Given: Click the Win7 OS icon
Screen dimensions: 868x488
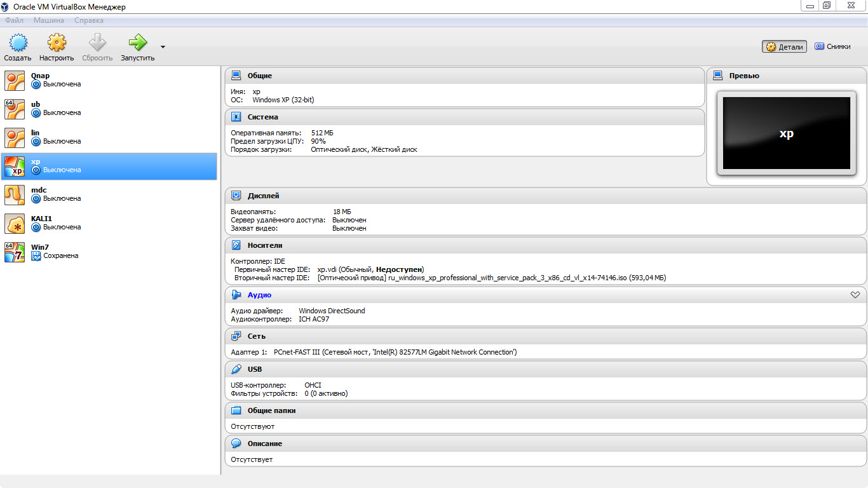Looking at the screenshot, I should [x=15, y=252].
